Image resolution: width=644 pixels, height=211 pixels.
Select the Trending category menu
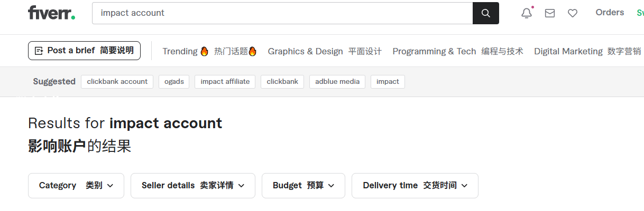coord(209,51)
